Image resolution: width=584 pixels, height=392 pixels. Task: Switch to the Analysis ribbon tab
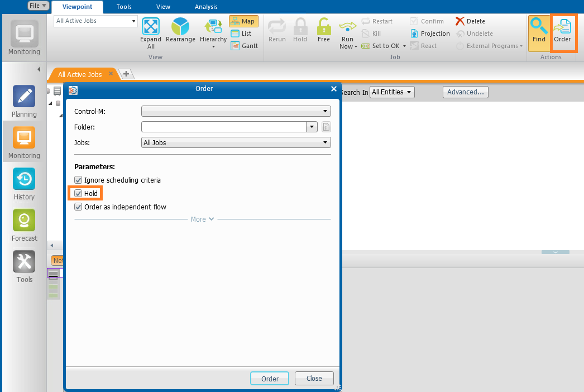(206, 7)
